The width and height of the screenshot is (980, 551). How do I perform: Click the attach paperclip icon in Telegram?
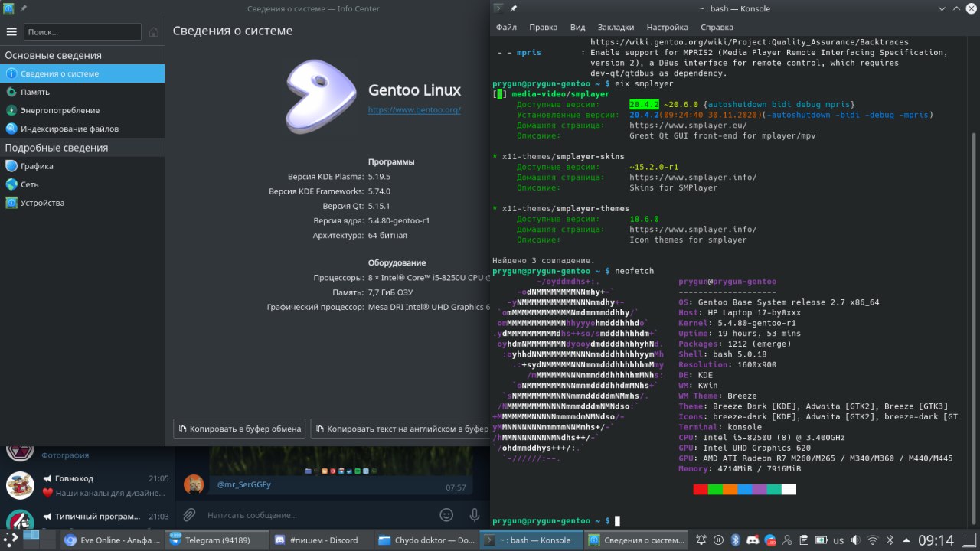click(x=189, y=515)
